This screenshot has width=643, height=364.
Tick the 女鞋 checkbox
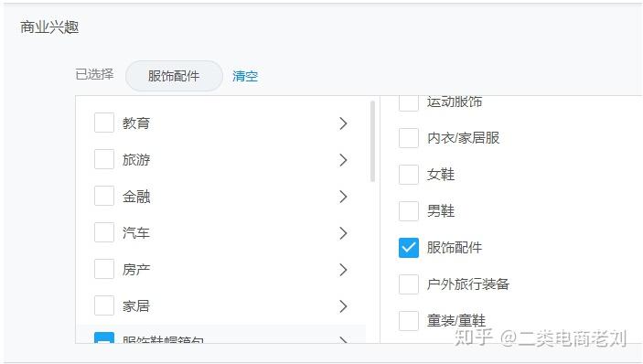point(409,175)
